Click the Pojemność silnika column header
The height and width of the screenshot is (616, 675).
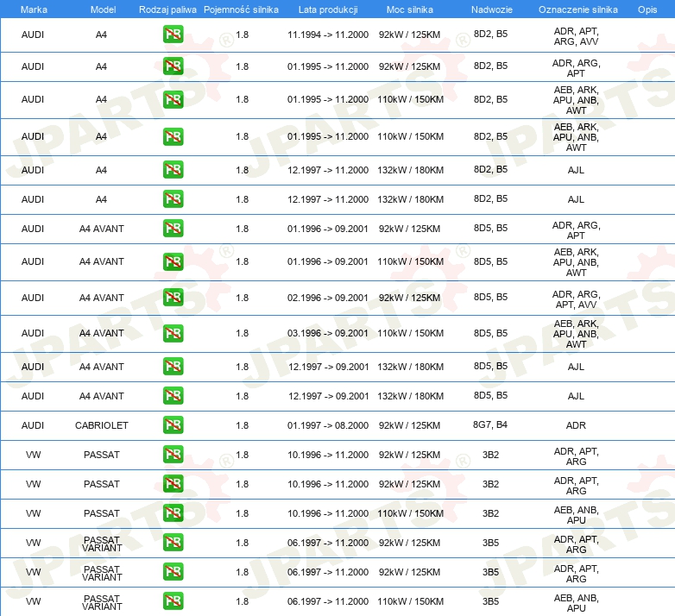click(x=241, y=9)
